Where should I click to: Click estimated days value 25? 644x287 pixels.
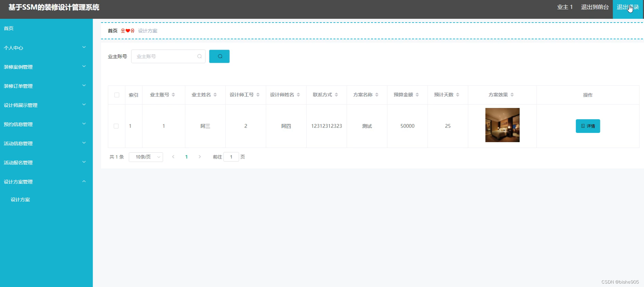pyautogui.click(x=448, y=126)
